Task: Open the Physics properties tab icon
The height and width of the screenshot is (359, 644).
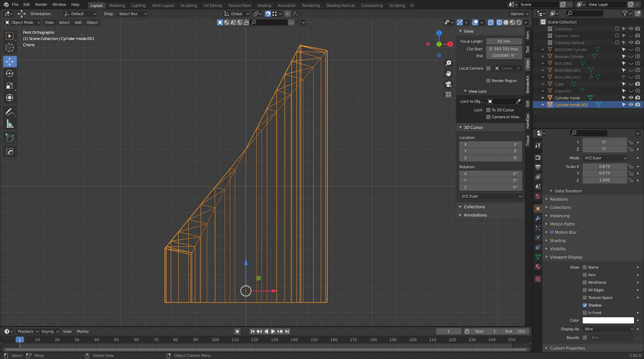Action: [x=538, y=238]
